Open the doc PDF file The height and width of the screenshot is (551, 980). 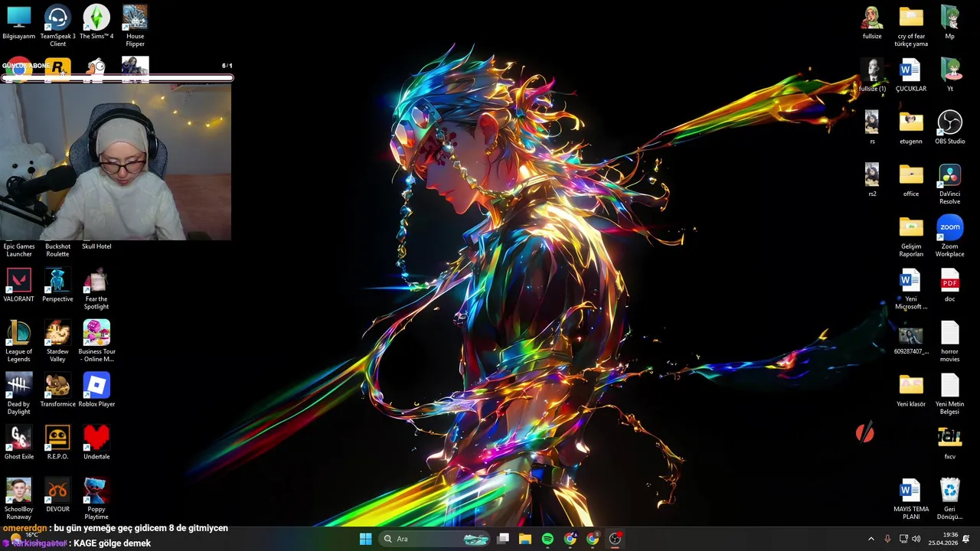click(950, 285)
